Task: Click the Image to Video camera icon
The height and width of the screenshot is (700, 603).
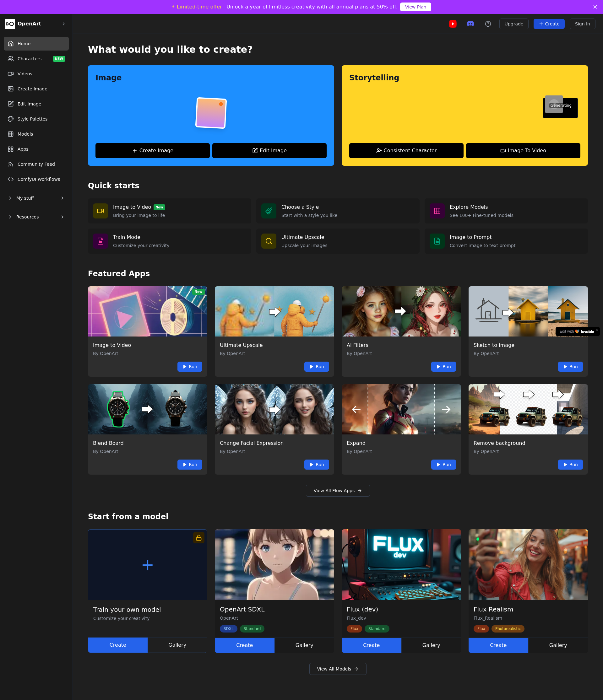Action: [100, 211]
